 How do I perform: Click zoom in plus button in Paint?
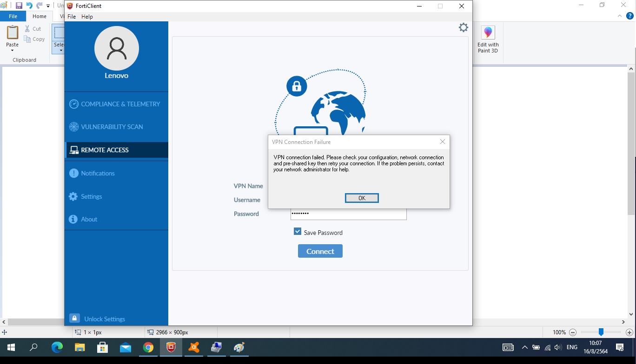pyautogui.click(x=629, y=332)
